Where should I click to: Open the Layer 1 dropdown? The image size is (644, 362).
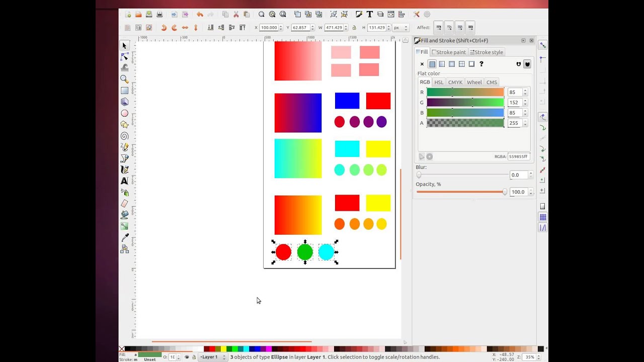click(x=213, y=357)
